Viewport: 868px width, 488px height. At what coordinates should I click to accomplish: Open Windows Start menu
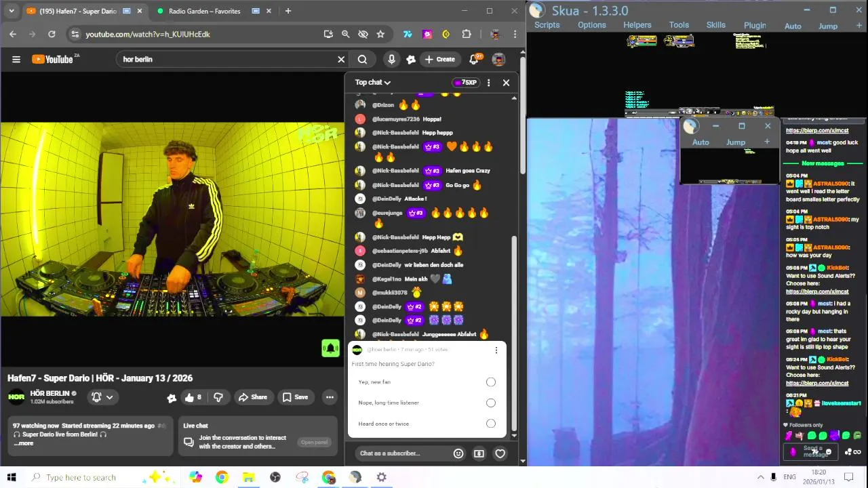tap(11, 477)
